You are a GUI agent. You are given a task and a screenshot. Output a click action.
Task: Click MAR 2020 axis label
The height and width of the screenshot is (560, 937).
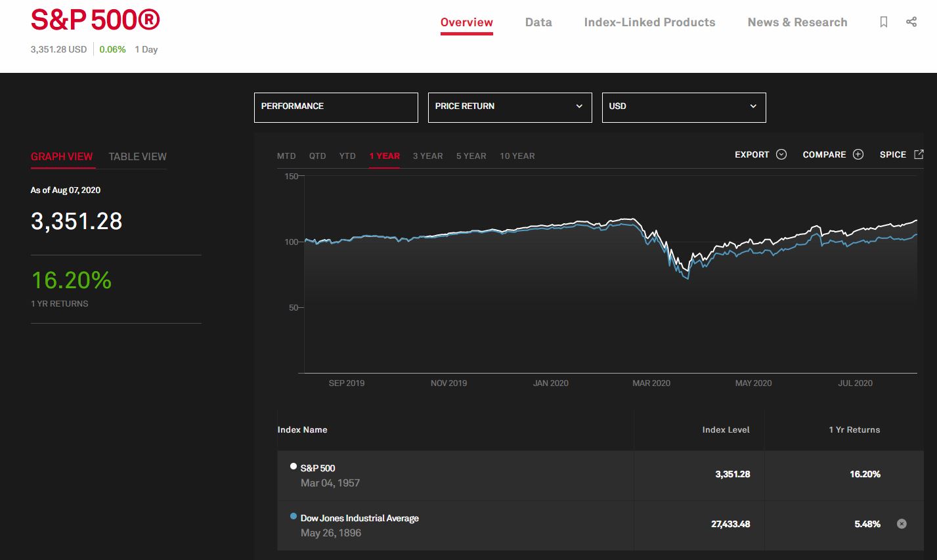651,383
